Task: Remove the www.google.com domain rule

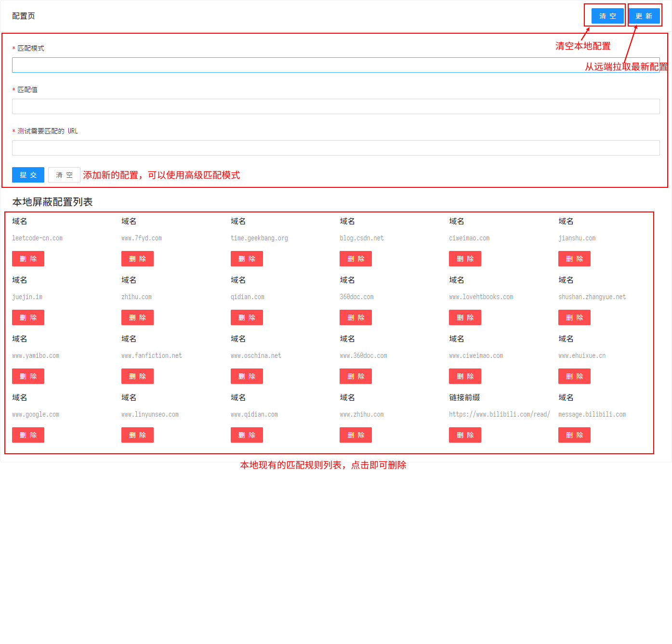Action: point(28,435)
